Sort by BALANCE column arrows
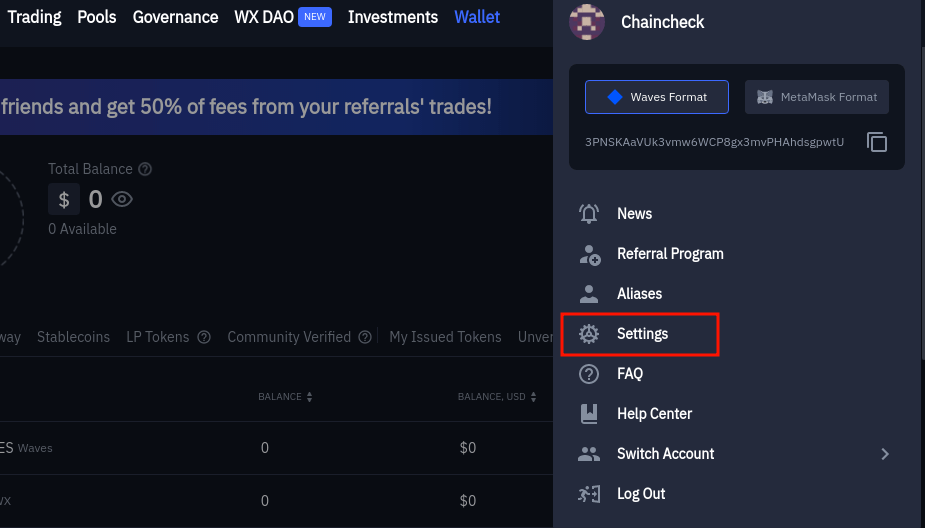Image resolution: width=925 pixels, height=528 pixels. [x=309, y=397]
